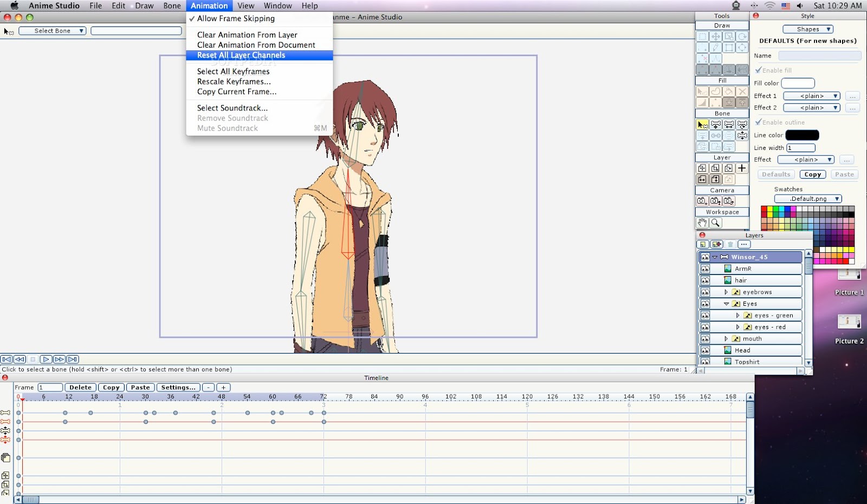Viewport: 867px width, 504px height.
Task: Select the Translate Layer tool
Action: [702, 168]
